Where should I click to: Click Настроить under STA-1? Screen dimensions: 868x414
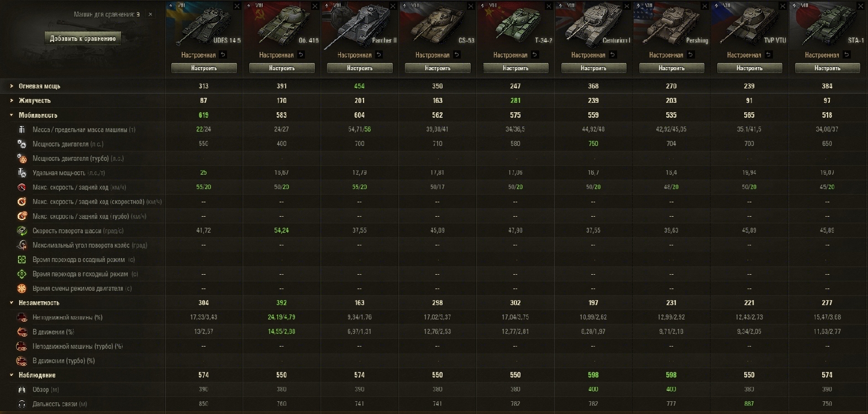click(x=827, y=68)
